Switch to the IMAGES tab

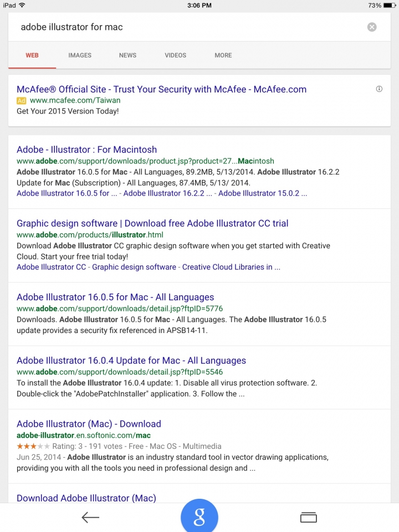click(x=80, y=55)
